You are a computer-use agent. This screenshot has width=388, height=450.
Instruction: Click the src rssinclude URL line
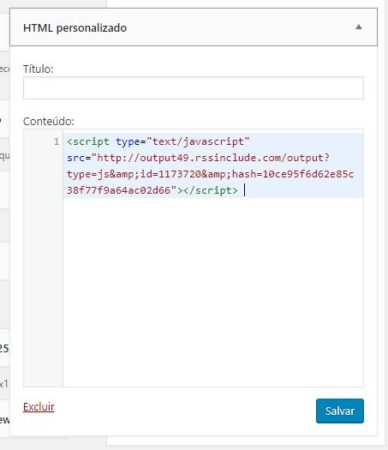(x=198, y=158)
